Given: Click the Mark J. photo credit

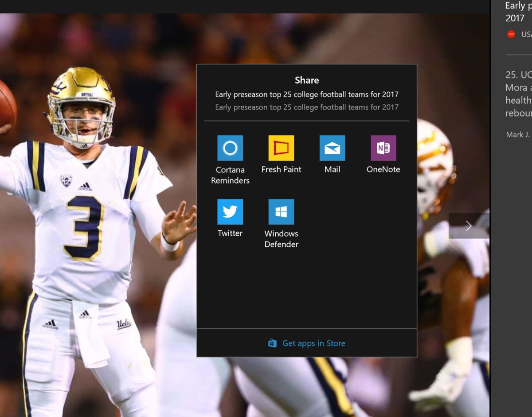Looking at the screenshot, I should [x=519, y=134].
